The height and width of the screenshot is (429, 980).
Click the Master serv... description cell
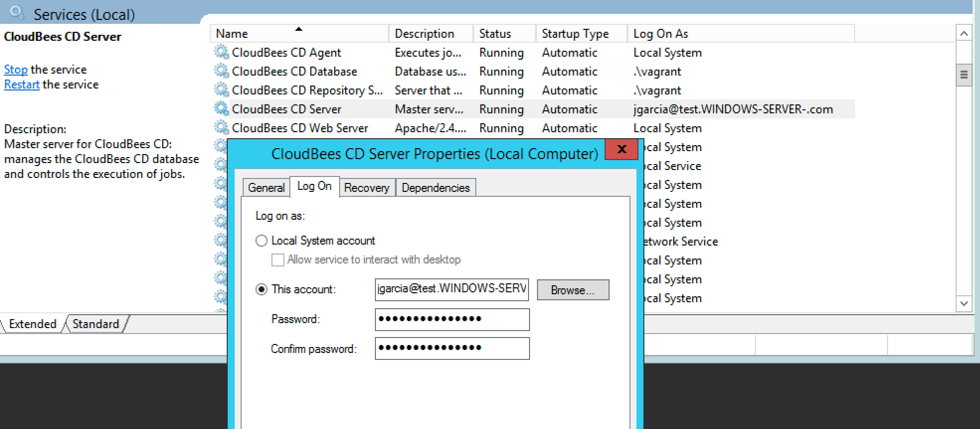coord(429,109)
